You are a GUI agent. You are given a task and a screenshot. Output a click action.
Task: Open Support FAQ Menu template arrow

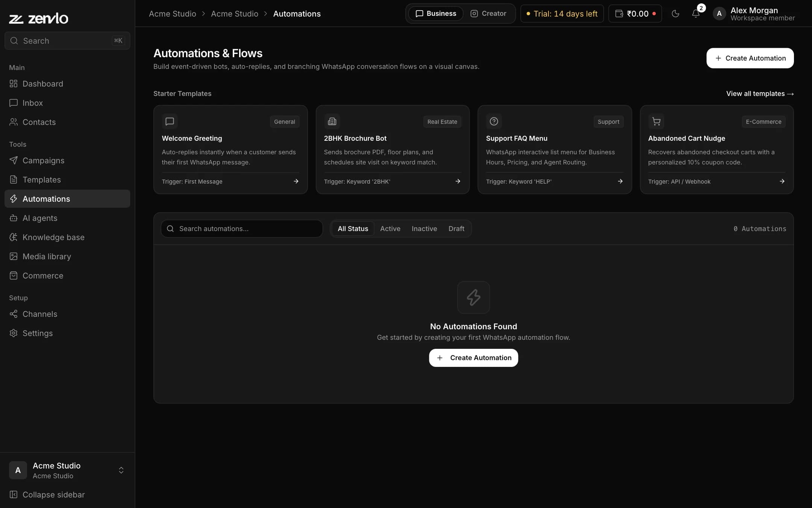click(620, 181)
